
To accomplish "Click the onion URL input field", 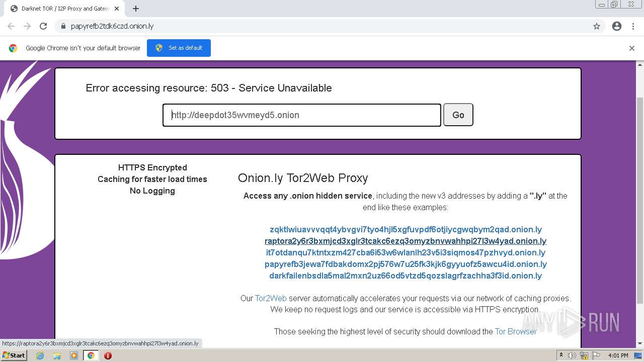I will 302,115.
